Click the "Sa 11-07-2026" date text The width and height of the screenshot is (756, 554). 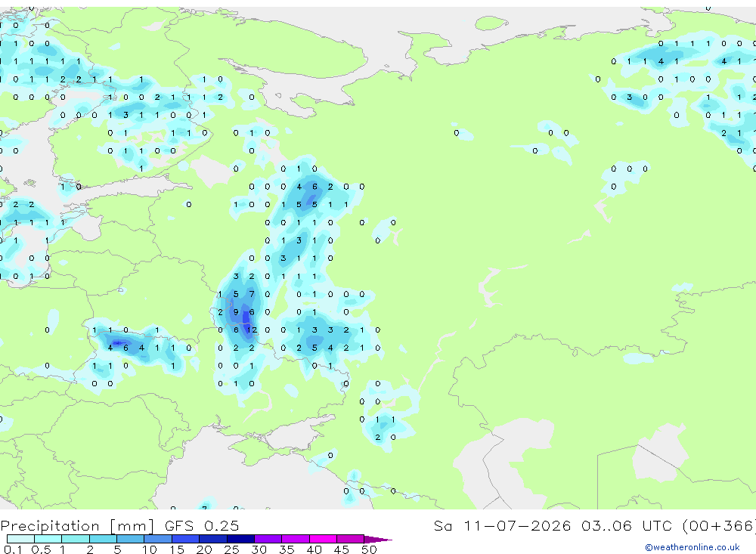click(503, 525)
